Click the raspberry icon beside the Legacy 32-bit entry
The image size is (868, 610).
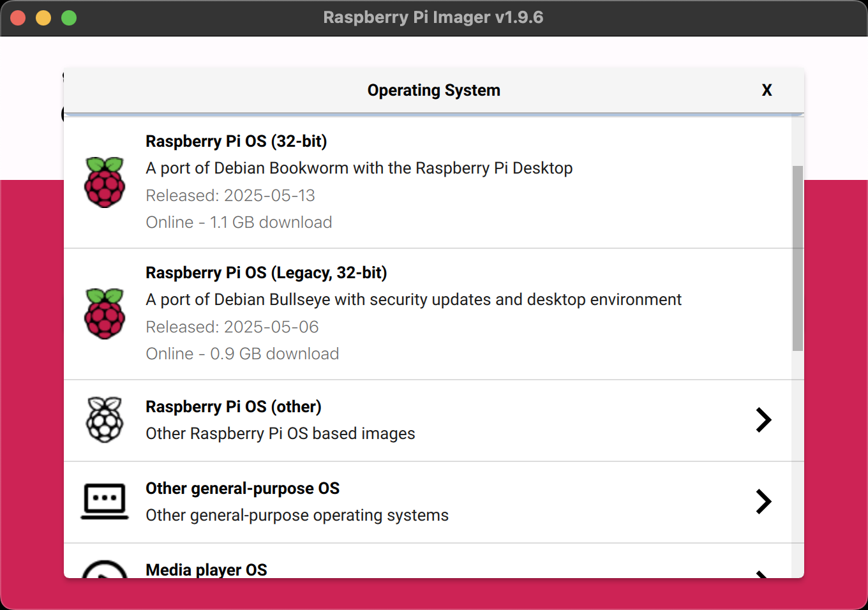point(105,314)
